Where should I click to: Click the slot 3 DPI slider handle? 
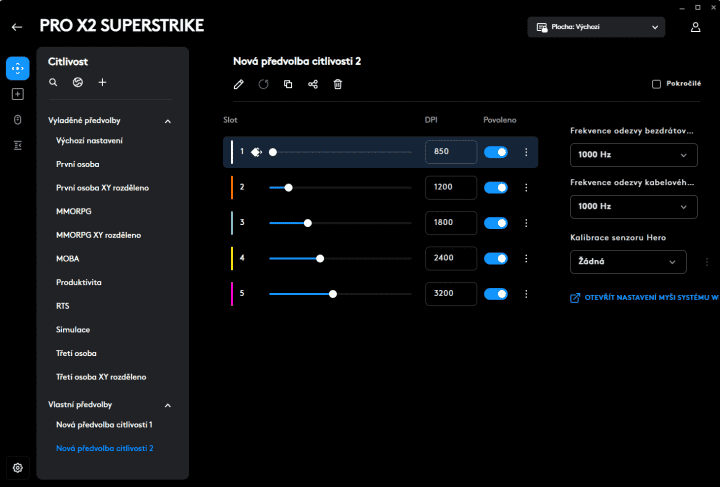(308, 223)
